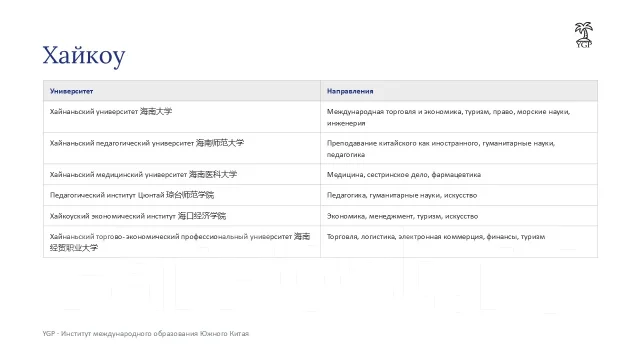Click the cell "Экономика, менеджмент, туризм, искусство"
The width and height of the screenshot is (640, 360).
click(459, 216)
